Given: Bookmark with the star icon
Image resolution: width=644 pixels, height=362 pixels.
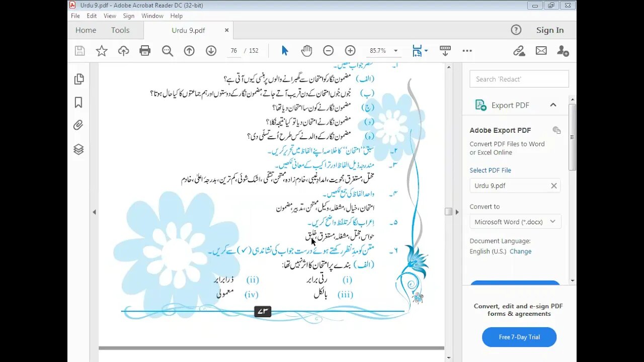Looking at the screenshot, I should tap(102, 51).
